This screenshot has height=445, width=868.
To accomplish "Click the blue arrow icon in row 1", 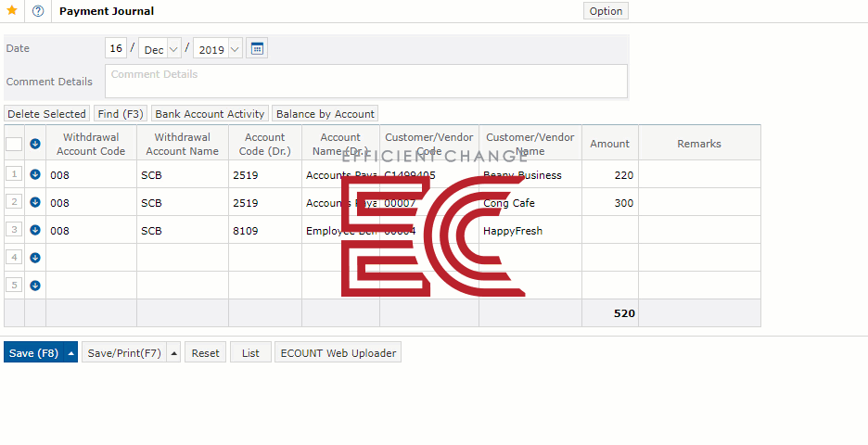I will (35, 174).
